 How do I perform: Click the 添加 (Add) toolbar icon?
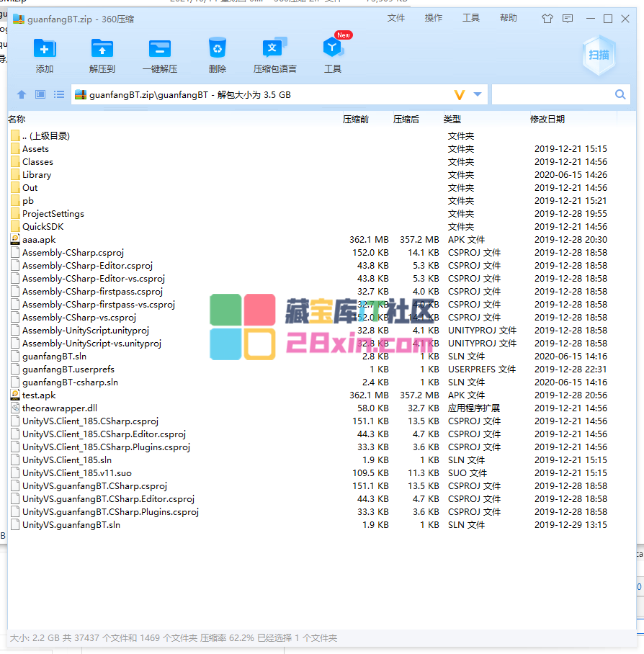click(45, 49)
